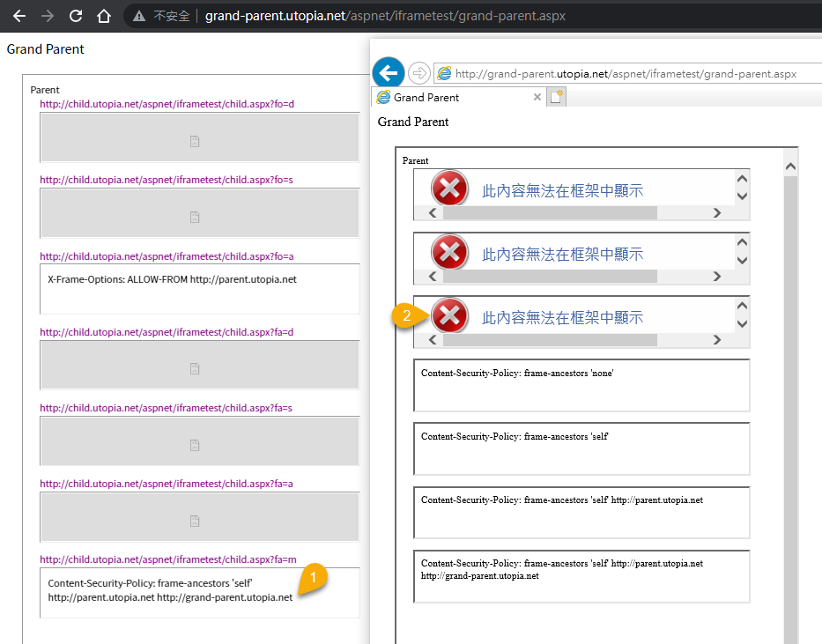Click the red error icon in first frame
822x644 pixels.
pos(449,189)
